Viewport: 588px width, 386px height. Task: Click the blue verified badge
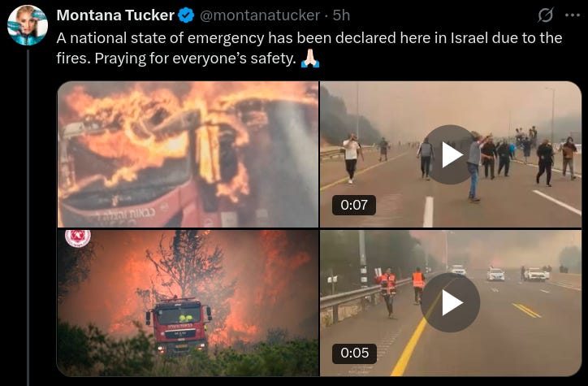186,15
